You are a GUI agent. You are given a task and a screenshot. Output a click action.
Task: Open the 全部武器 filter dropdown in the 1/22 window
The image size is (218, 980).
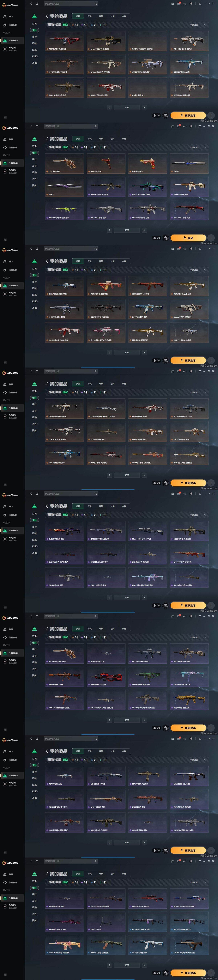coord(198,25)
